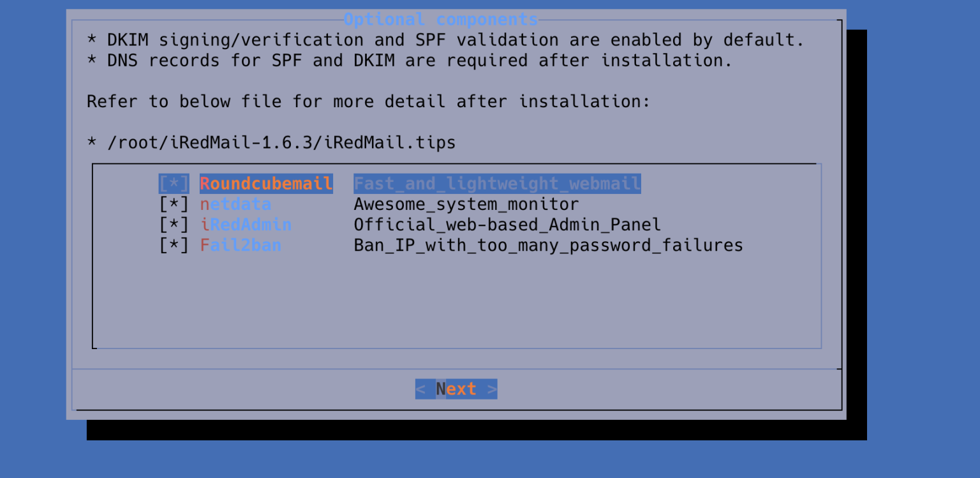Screen dimensions: 980x478
Task: Choose the Fail2ban component label
Action: 241,245
